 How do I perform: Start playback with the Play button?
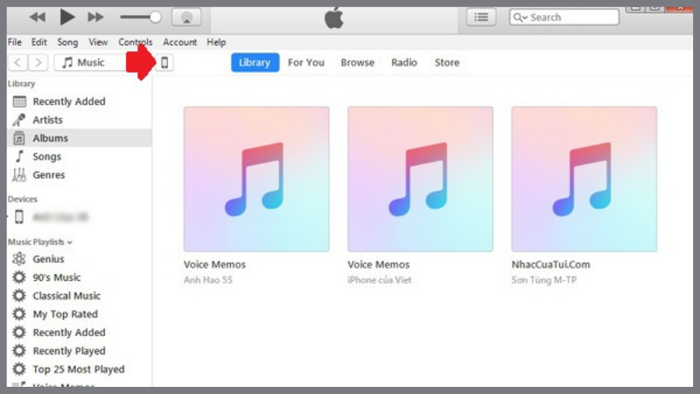click(x=67, y=17)
